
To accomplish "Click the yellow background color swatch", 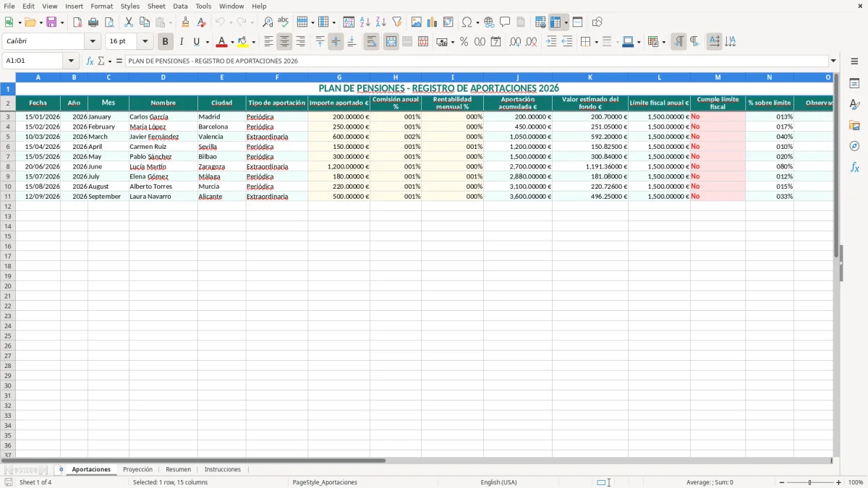I will [243, 42].
